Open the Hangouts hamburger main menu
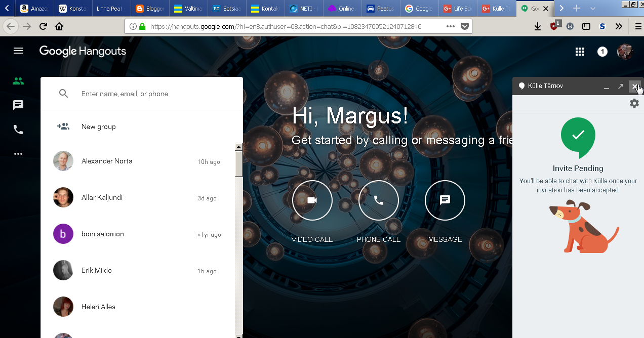The image size is (644, 338). [18, 51]
